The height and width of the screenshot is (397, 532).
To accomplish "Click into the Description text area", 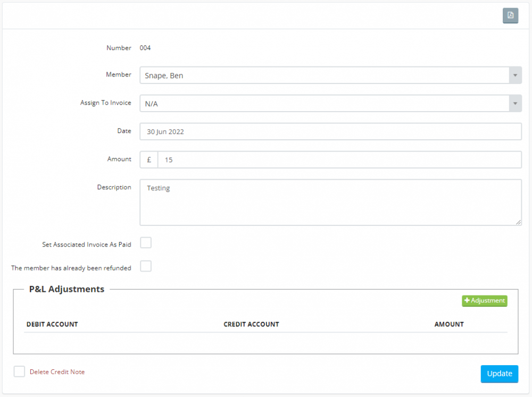I will 330,202.
